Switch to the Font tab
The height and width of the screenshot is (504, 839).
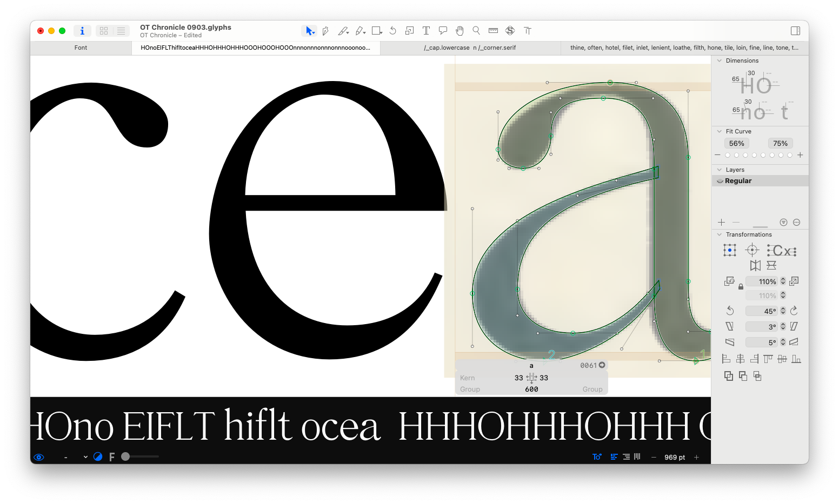point(81,48)
